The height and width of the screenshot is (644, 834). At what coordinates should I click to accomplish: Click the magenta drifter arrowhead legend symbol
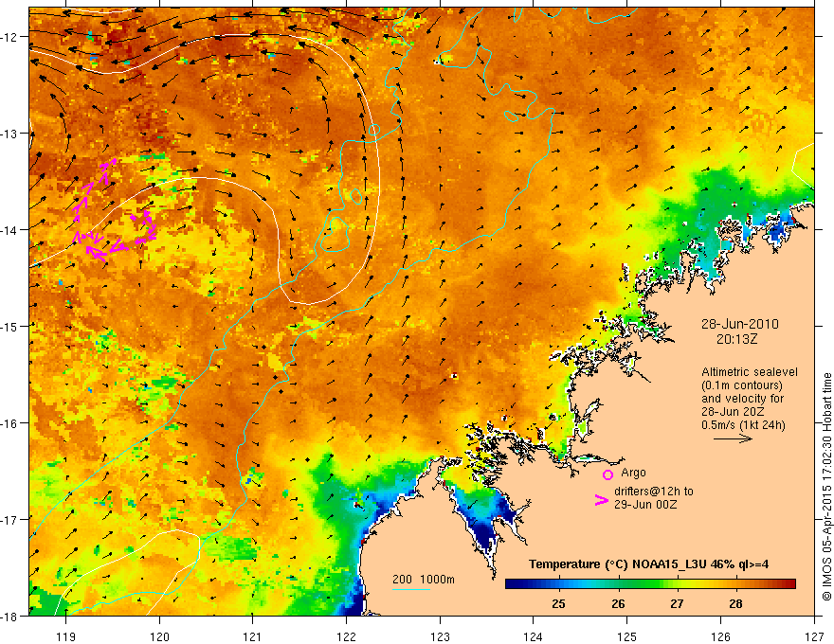tap(602, 500)
